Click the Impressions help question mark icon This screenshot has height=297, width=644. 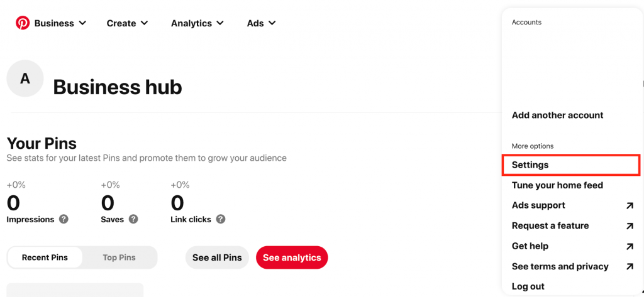coord(64,219)
